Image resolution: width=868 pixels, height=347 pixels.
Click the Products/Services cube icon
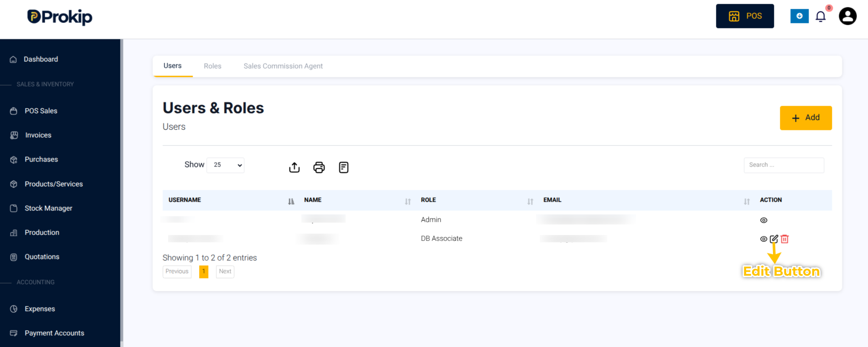[14, 184]
